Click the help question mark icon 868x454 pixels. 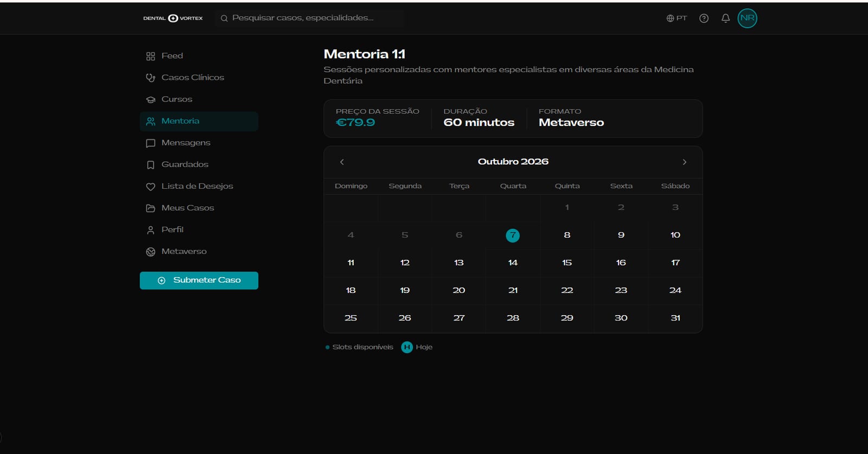(704, 18)
